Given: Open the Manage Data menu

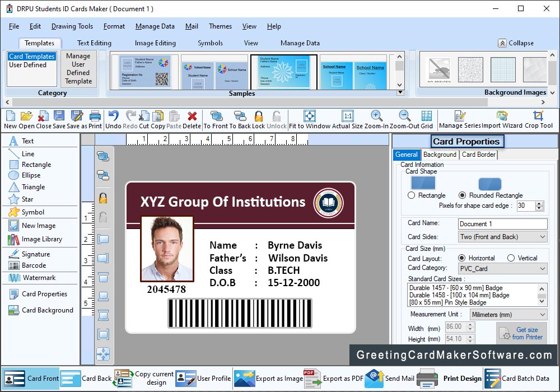Looking at the screenshot, I should tap(155, 26).
